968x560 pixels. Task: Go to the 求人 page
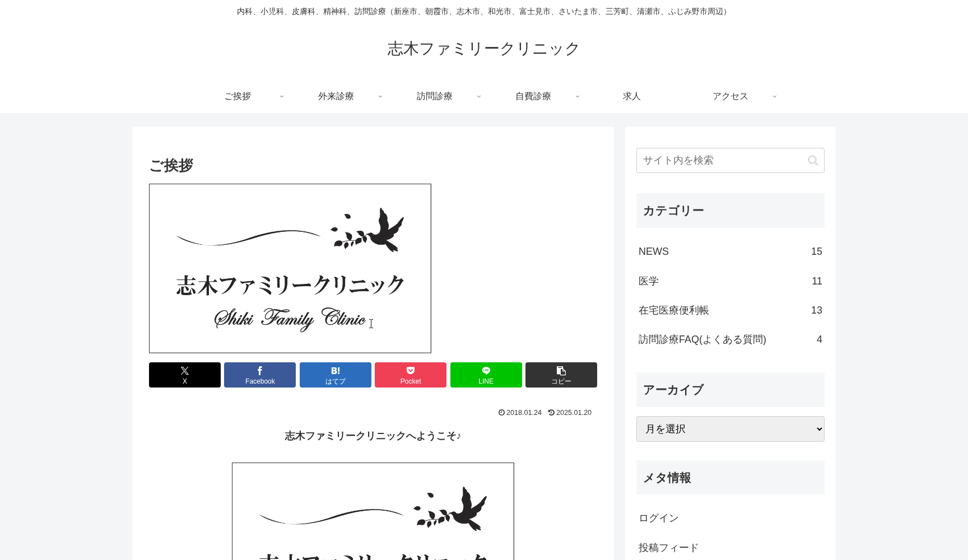[x=631, y=96]
